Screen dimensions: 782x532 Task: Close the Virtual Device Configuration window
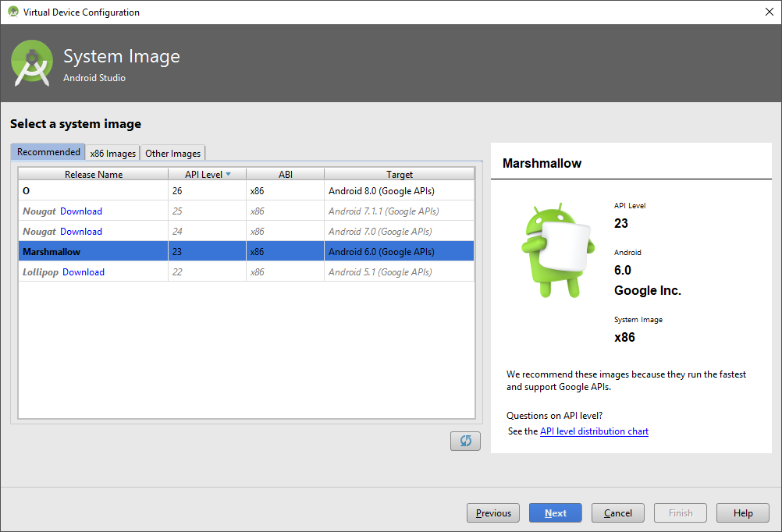pyautogui.click(x=769, y=12)
